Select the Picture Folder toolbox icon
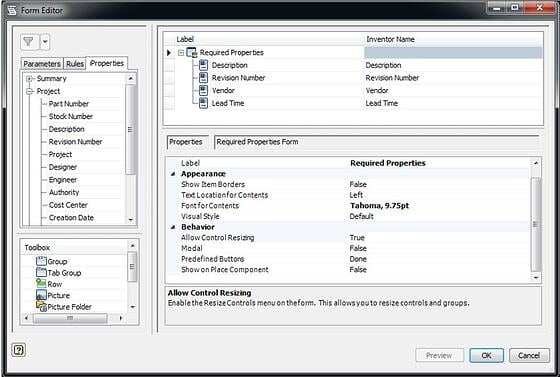This screenshot has width=560, height=377. point(41,307)
